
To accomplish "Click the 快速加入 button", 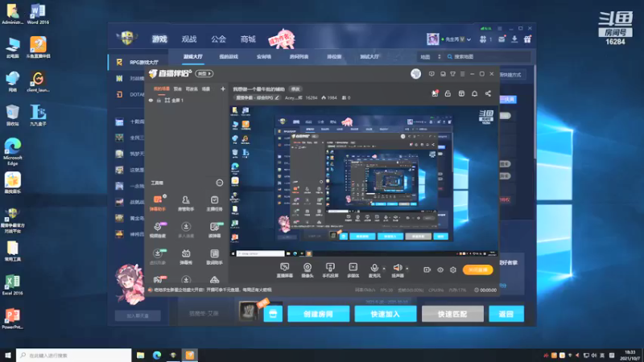I will pos(386,314).
